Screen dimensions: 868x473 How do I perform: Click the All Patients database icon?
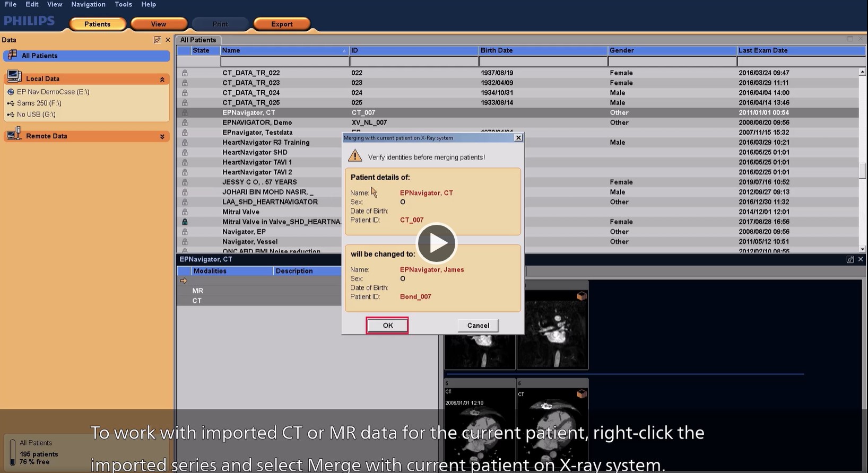(12, 55)
